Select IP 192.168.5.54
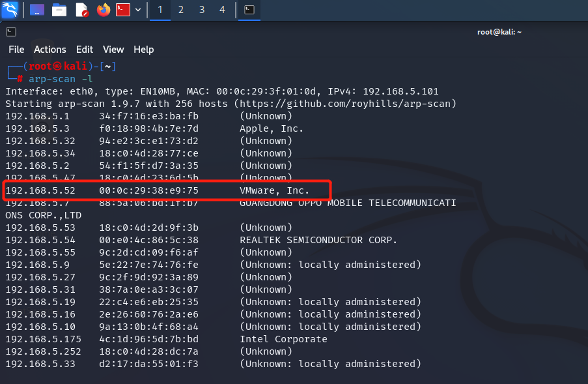 coord(40,240)
